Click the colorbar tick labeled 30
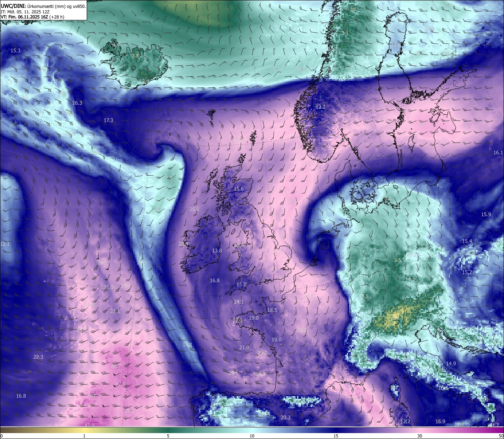Viewport: 504px width, 439px height. [420, 436]
